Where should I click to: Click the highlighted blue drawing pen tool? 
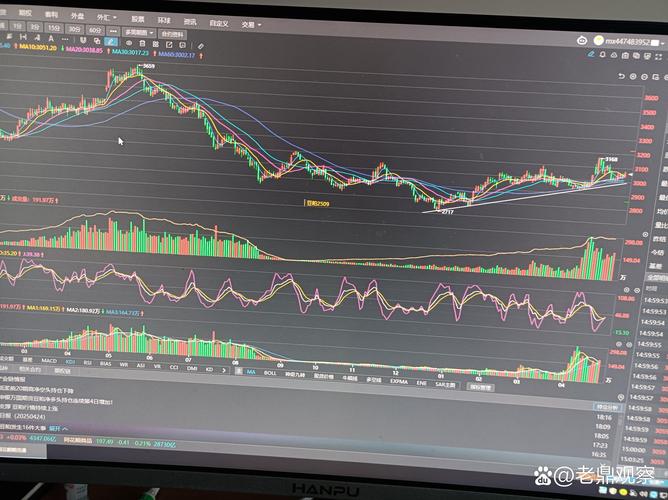111,41
